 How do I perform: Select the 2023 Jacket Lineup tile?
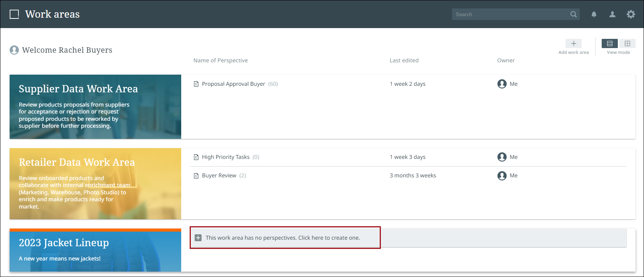[x=95, y=250]
